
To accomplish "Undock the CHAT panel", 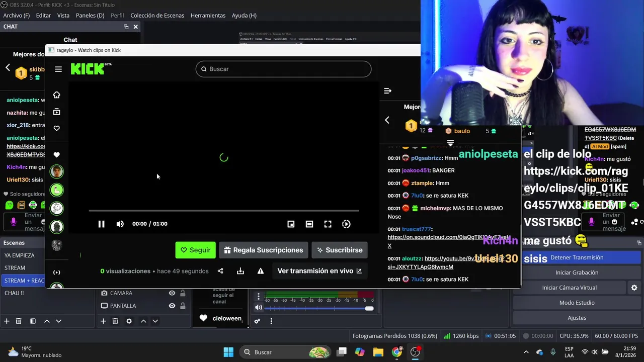I will point(126,27).
